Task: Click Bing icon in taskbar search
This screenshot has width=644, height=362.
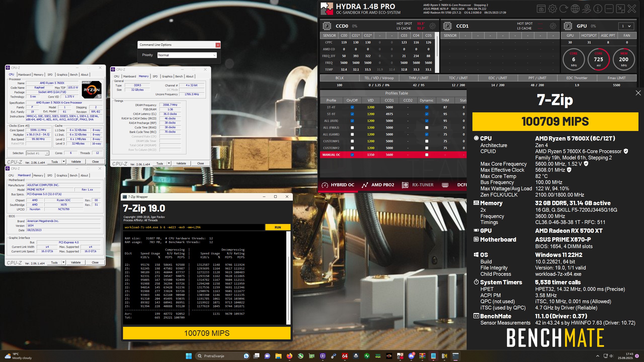Action: coord(246,356)
